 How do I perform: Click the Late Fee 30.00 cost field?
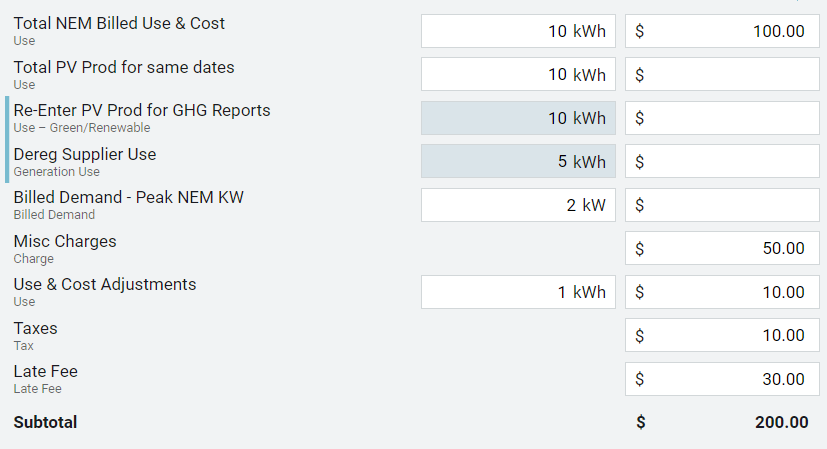coord(722,379)
